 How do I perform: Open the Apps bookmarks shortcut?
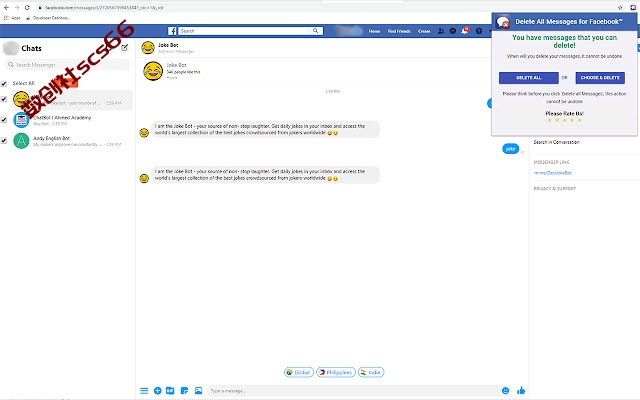pyautogui.click(x=12, y=18)
